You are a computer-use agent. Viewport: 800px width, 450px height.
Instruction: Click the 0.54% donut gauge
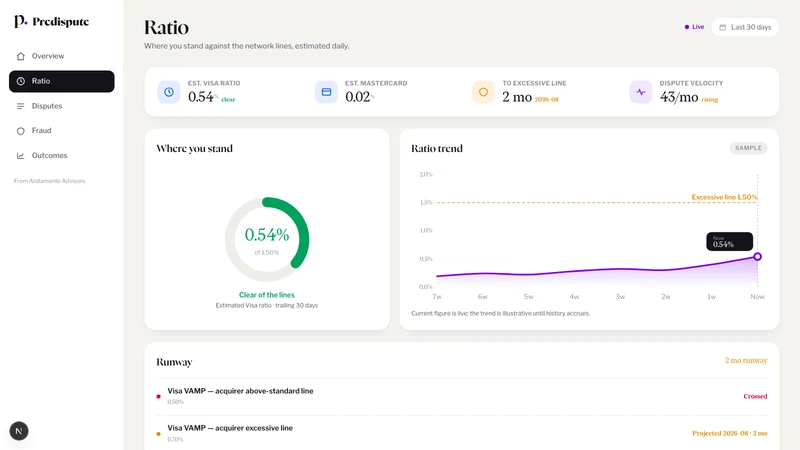[267, 239]
